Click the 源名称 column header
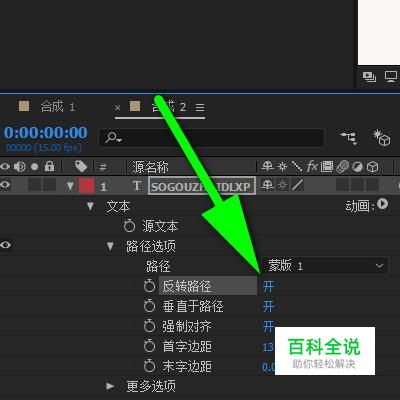Screen dimensions: 400x400 click(150, 167)
